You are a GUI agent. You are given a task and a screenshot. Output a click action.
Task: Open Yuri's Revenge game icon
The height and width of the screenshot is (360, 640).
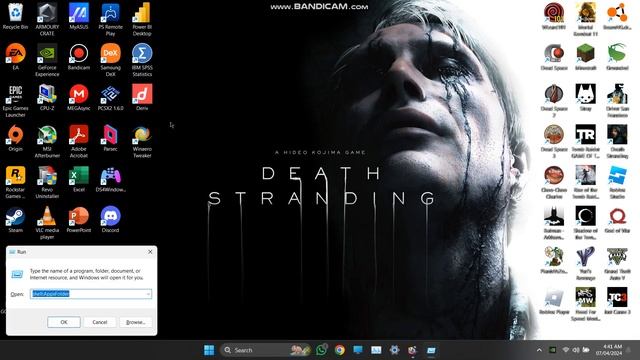(x=585, y=263)
